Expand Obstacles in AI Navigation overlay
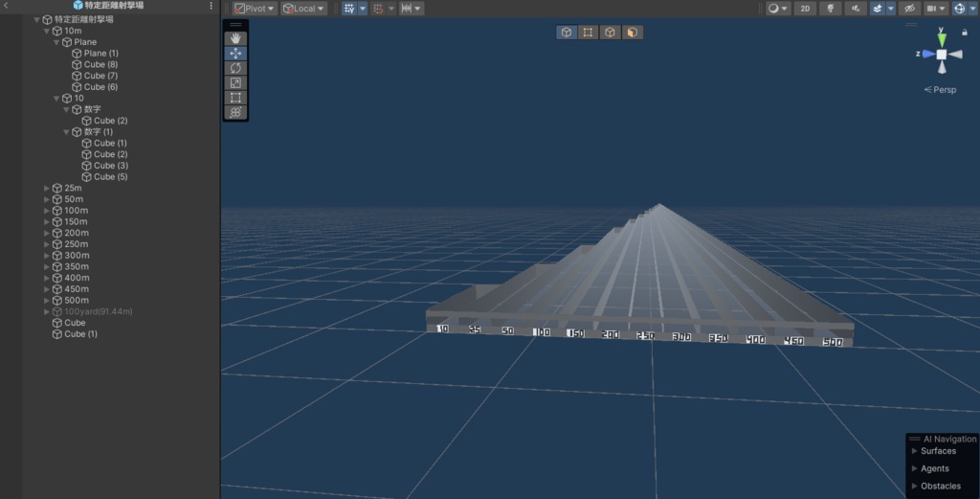 coord(914,486)
